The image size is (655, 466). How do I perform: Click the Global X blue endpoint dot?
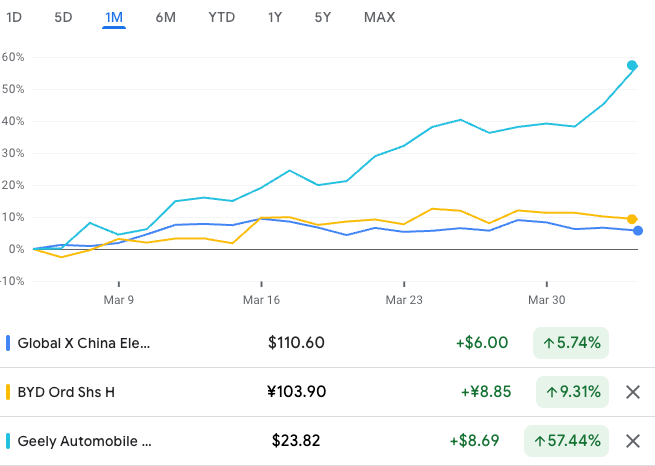(x=637, y=230)
